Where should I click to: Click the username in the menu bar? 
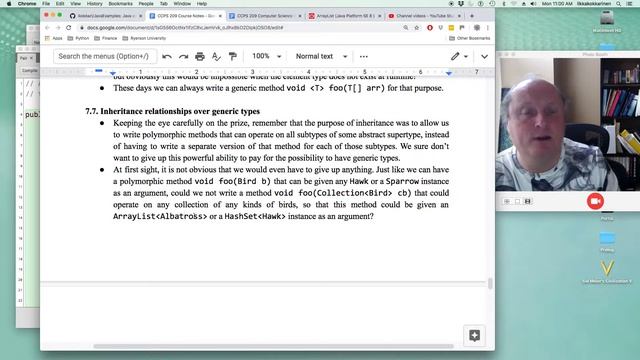594,3
